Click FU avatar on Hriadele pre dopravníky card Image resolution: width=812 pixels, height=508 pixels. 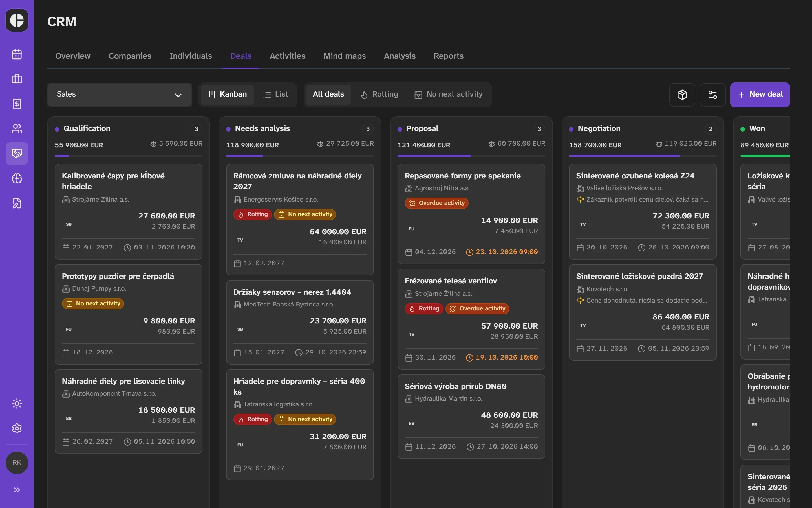(240, 445)
